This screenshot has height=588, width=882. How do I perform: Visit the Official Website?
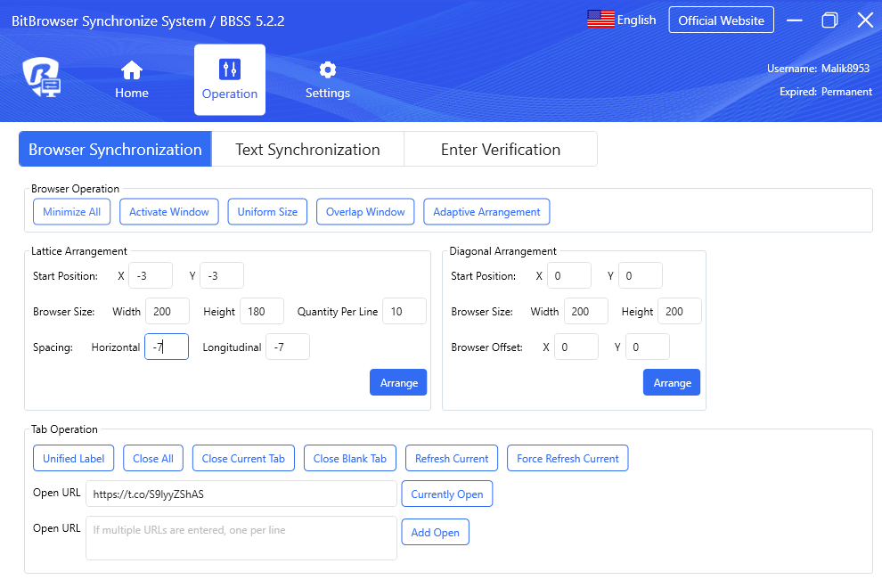pos(721,20)
